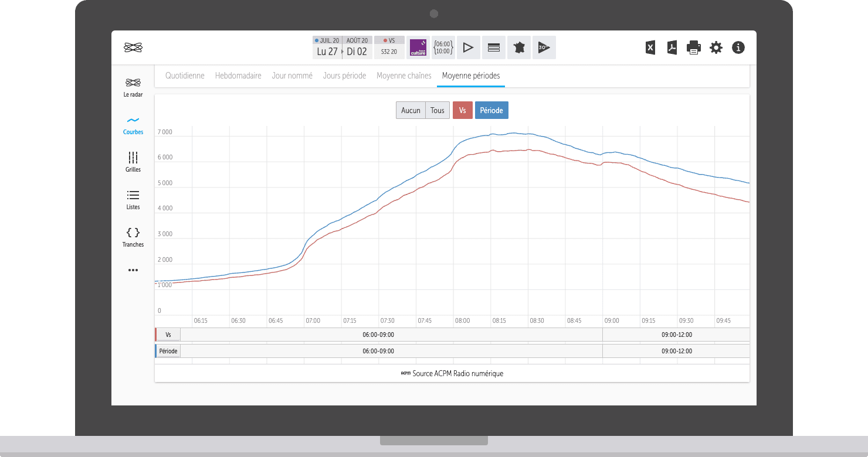Export the chart as PDF
This screenshot has width=868, height=457.
coord(672,48)
